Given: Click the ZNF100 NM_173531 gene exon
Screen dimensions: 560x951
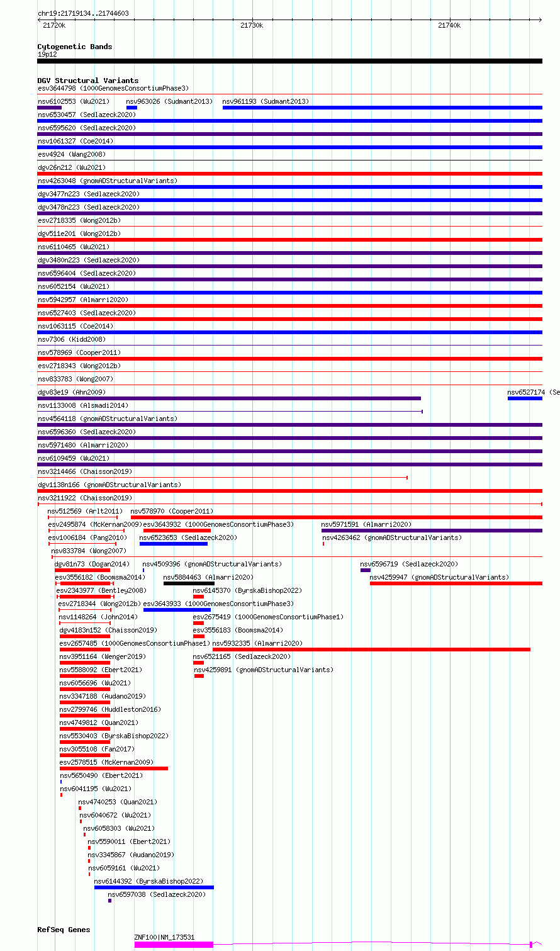Looking at the screenshot, I should (174, 944).
